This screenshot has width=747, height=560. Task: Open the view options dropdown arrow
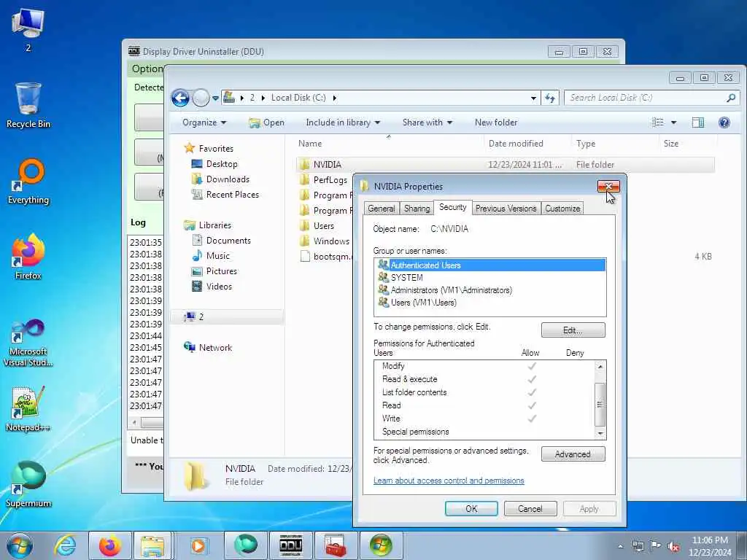[673, 122]
